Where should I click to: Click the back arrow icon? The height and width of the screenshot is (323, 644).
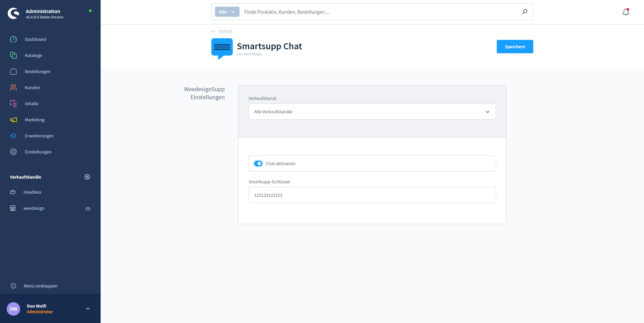(x=214, y=31)
